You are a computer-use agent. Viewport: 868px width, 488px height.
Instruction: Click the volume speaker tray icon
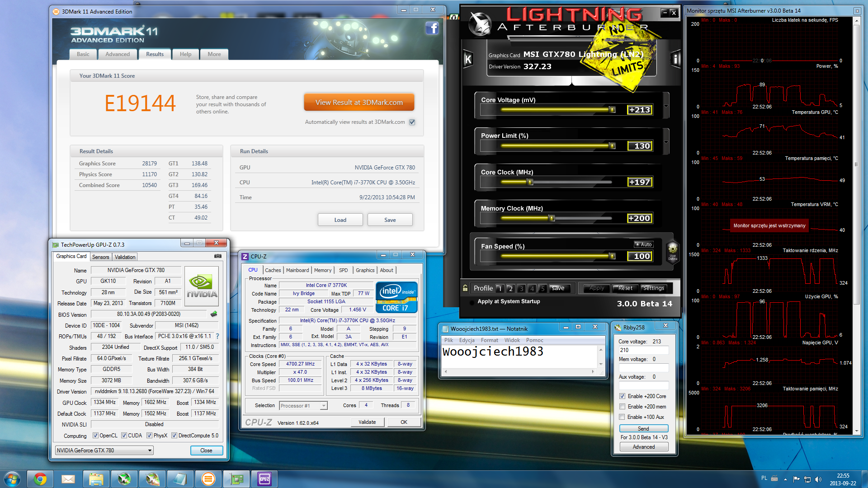pyautogui.click(x=818, y=479)
